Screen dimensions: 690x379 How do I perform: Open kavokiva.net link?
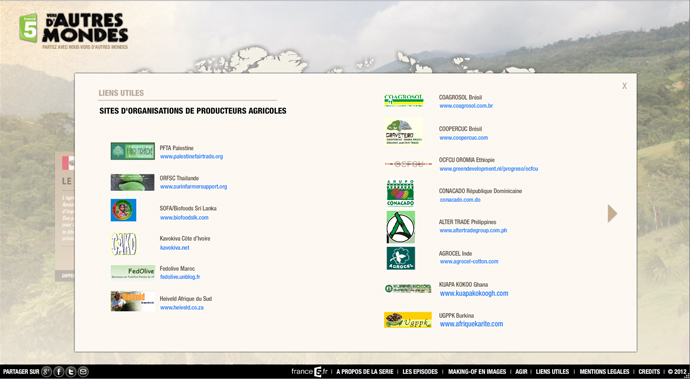(x=174, y=248)
